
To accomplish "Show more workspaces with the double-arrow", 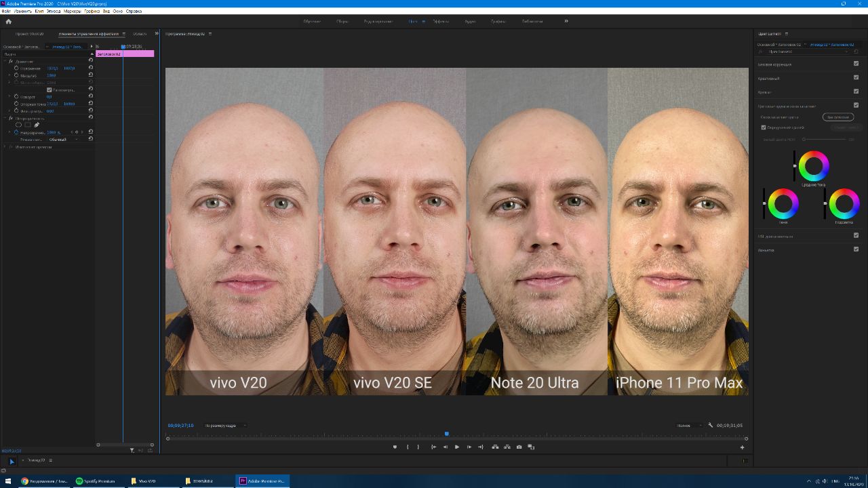I will tap(566, 21).
